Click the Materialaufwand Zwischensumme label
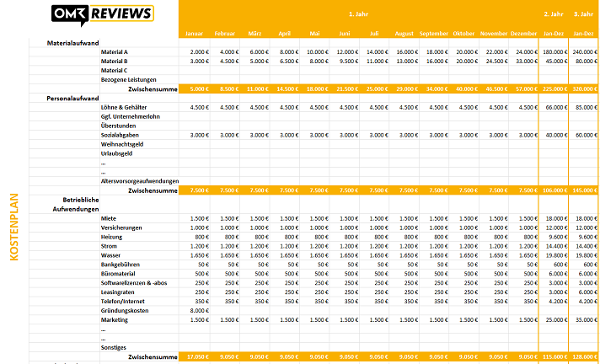Screen dimensions: 600x364 tap(152, 88)
